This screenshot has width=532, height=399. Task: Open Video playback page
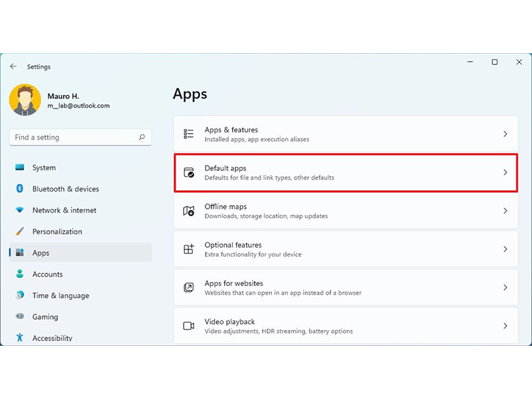[x=346, y=326]
